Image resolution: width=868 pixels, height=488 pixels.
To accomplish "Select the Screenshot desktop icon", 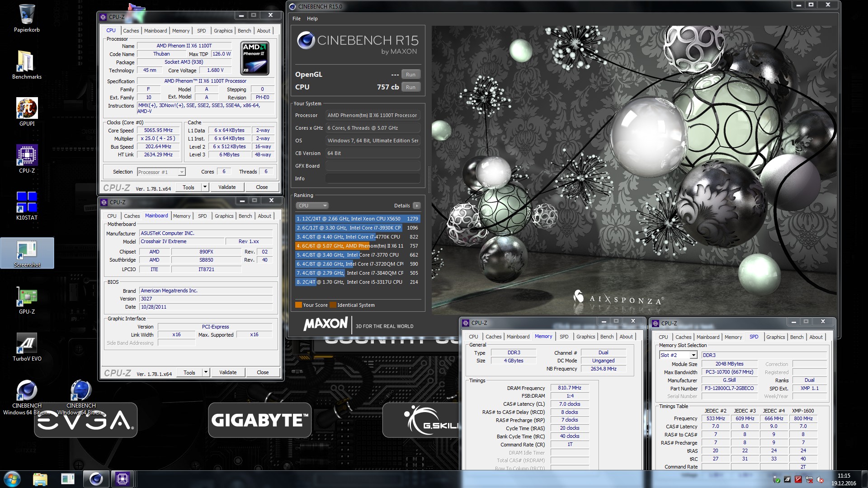I will tap(27, 253).
